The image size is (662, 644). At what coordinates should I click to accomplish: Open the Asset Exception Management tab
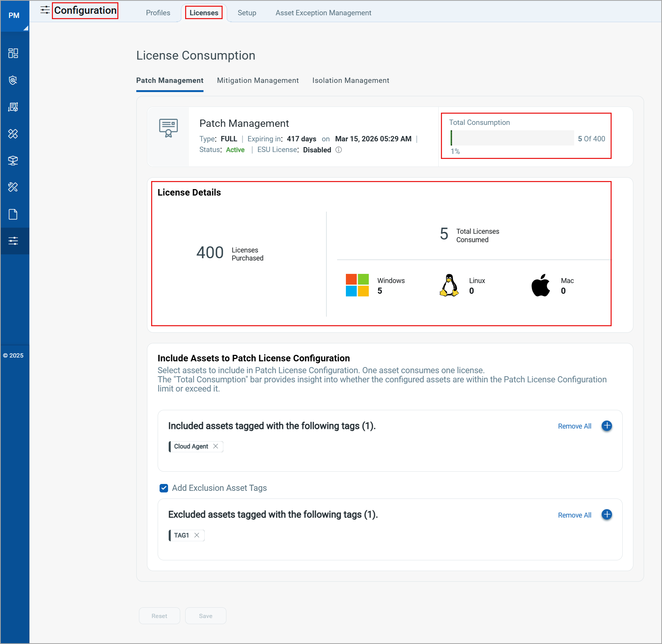pos(323,13)
